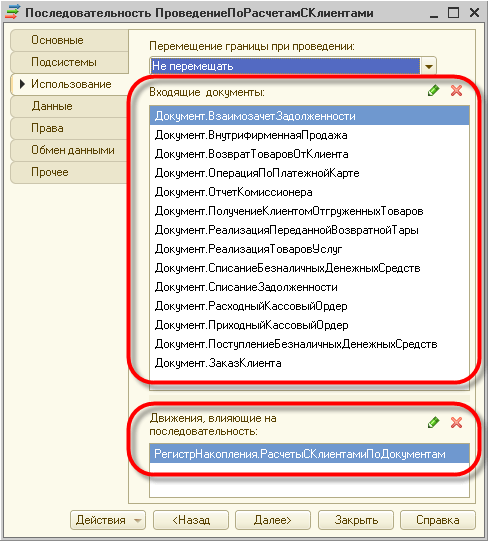Click the Далее> button
This screenshot has width=488, height=541.
[273, 520]
